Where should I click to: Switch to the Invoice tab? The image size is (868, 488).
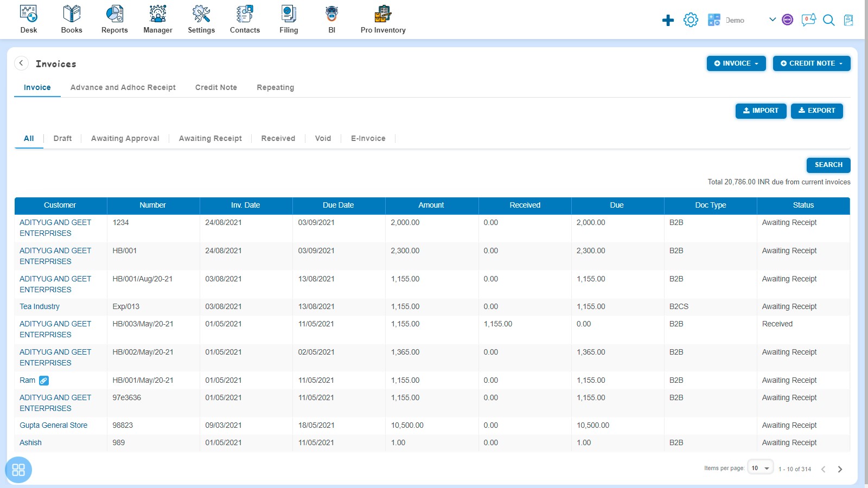click(x=37, y=87)
